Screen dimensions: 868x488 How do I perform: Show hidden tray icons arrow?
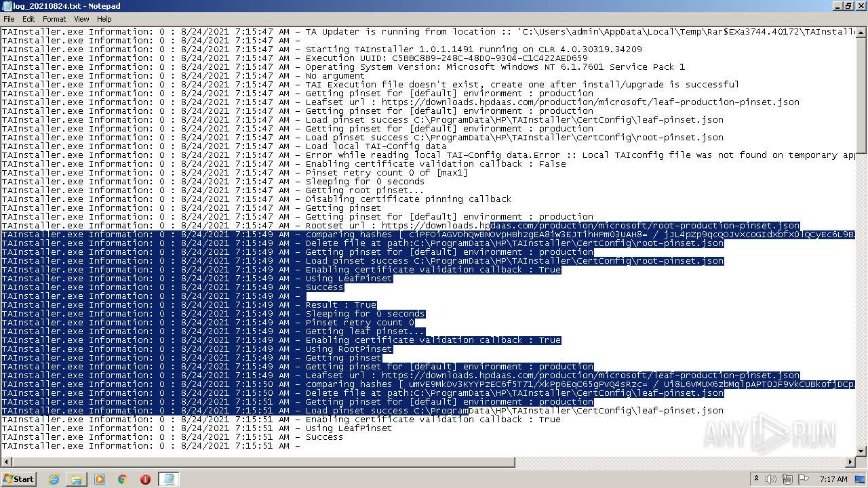pos(756,479)
